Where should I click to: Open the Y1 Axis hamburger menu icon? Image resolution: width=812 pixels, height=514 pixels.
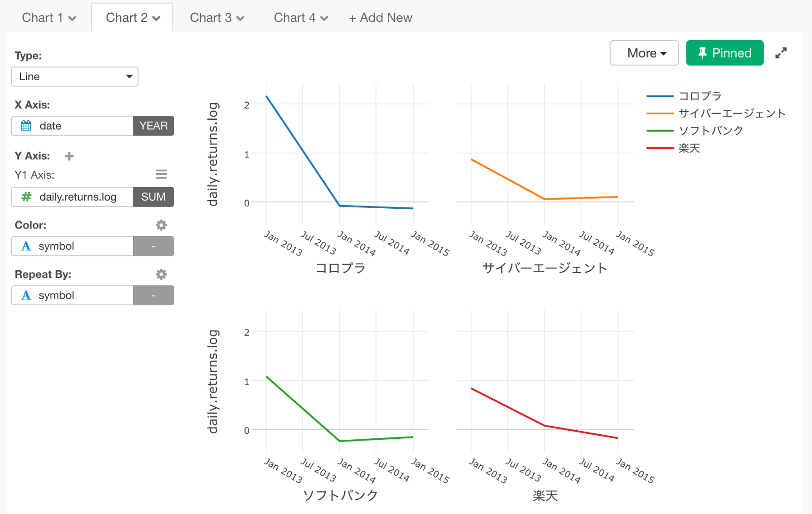(161, 175)
